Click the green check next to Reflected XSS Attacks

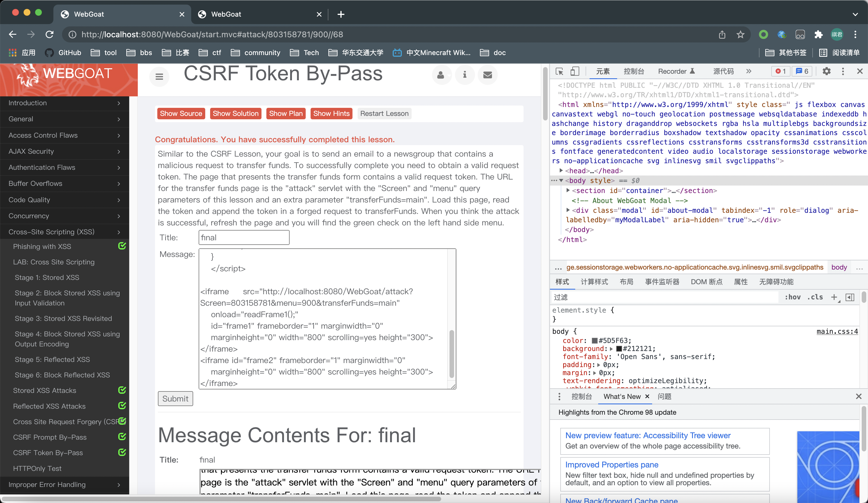pyautogui.click(x=122, y=405)
